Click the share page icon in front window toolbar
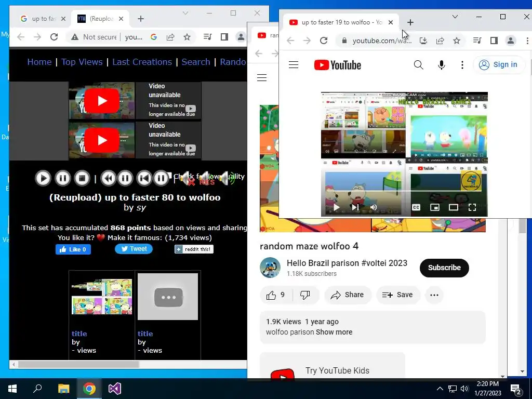This screenshot has width=532, height=399. pos(440,41)
